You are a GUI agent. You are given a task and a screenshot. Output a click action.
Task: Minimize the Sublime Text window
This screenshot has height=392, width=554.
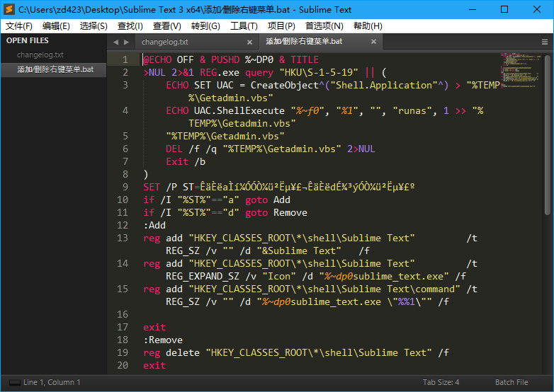(x=473, y=9)
